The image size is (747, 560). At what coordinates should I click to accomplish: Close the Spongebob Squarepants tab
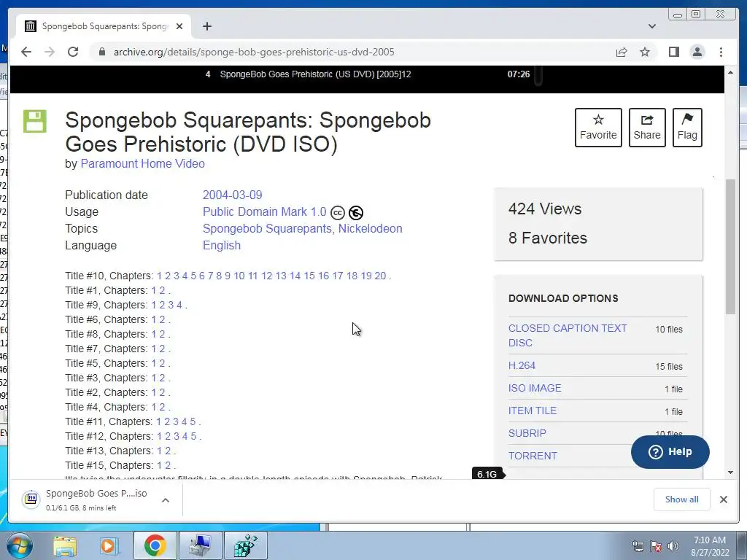pyautogui.click(x=179, y=26)
